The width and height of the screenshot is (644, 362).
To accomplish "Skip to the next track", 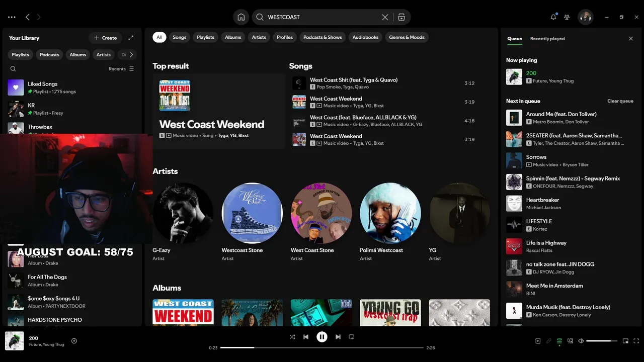I will (338, 337).
